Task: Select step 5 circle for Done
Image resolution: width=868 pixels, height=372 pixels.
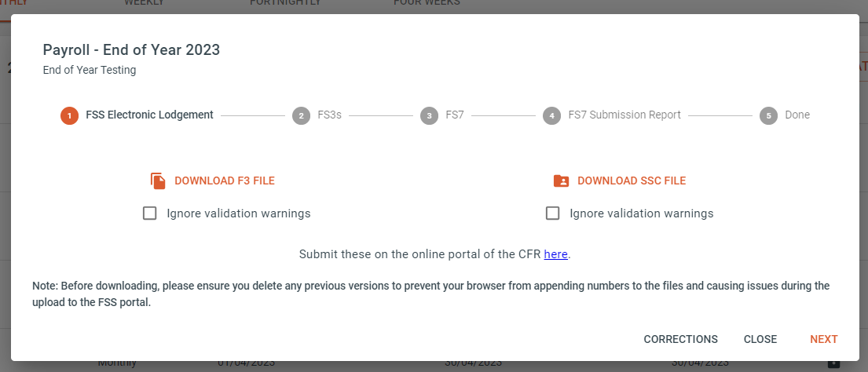Action: 768,115
